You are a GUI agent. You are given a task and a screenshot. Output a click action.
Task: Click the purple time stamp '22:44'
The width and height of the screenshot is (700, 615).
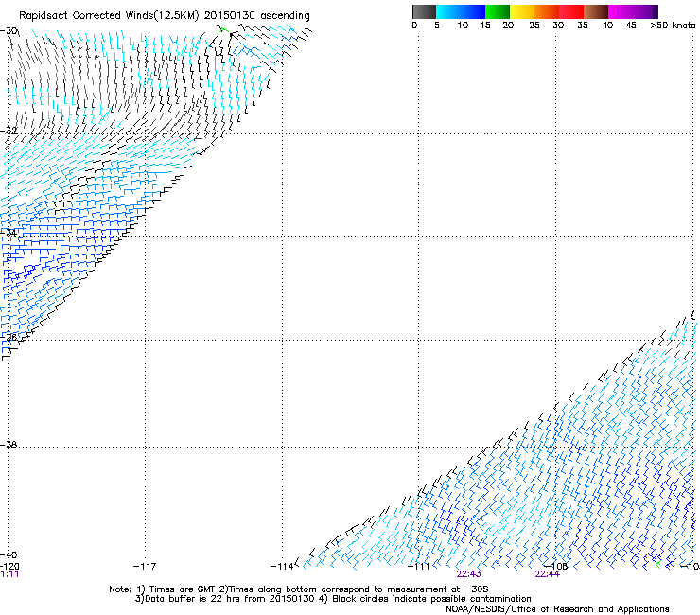548,574
